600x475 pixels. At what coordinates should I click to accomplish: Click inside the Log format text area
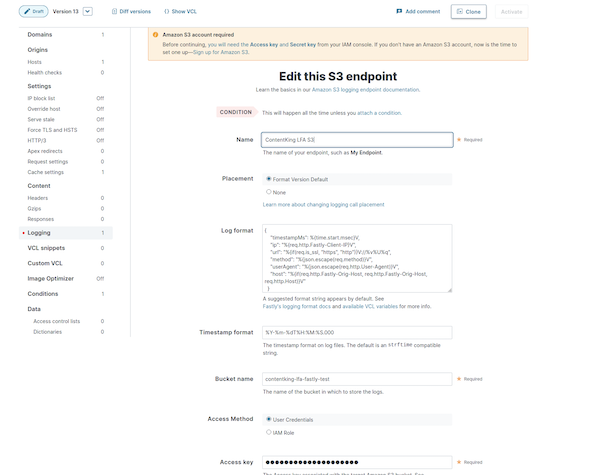[357, 258]
